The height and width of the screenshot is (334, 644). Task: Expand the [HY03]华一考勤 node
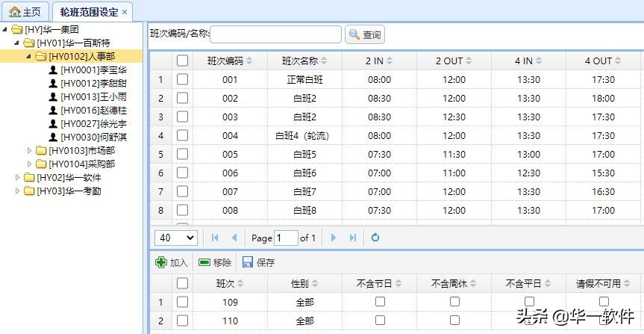(x=17, y=191)
